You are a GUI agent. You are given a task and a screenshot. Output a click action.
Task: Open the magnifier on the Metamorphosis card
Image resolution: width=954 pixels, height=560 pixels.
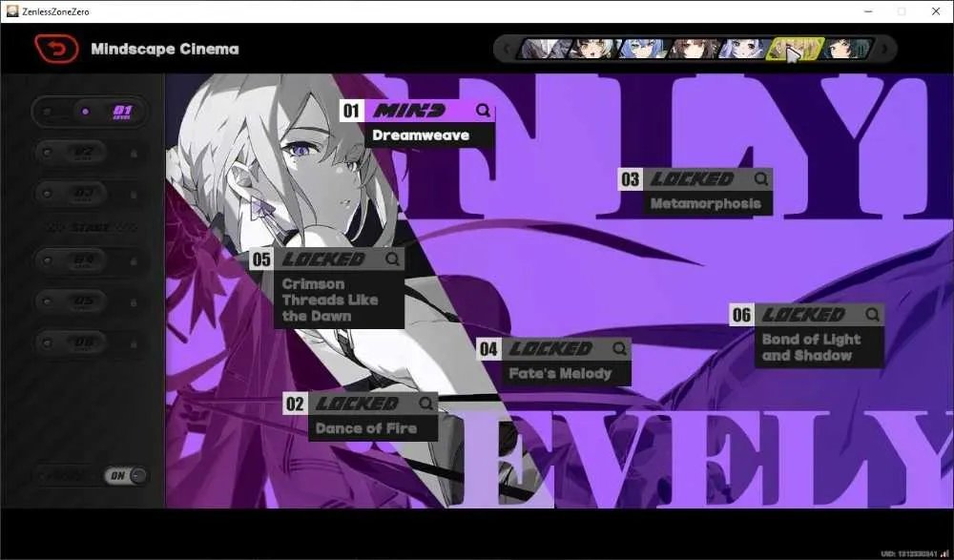pyautogui.click(x=761, y=179)
